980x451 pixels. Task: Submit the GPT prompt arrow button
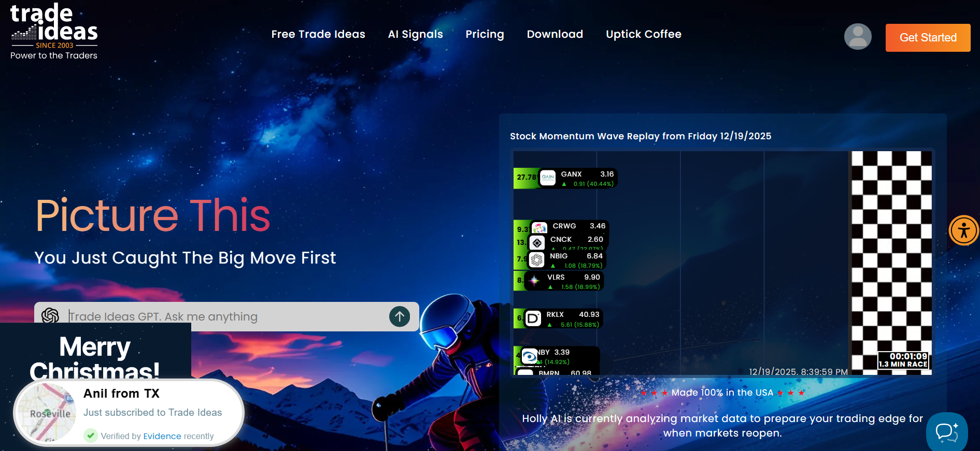click(399, 316)
